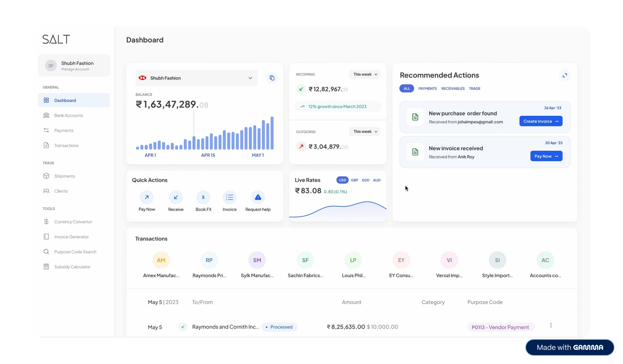Go to Bank Accounts in the sidebar
Image resolution: width=623 pixels, height=364 pixels.
click(x=68, y=115)
